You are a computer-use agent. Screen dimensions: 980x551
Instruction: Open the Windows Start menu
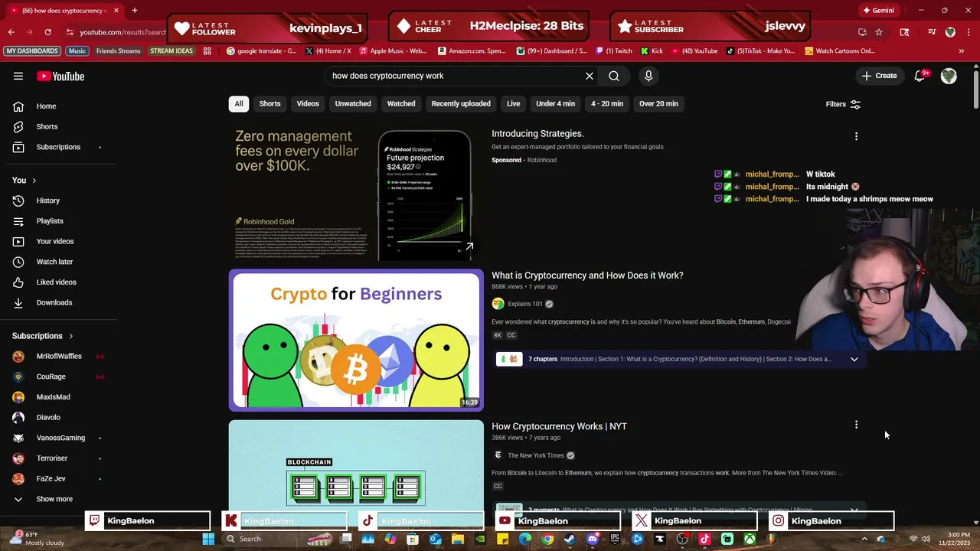click(x=208, y=539)
